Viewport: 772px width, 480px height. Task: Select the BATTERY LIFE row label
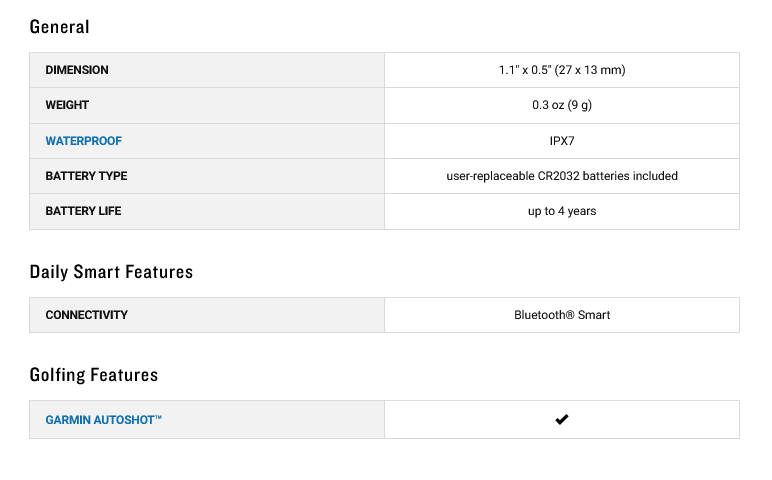coord(83,211)
